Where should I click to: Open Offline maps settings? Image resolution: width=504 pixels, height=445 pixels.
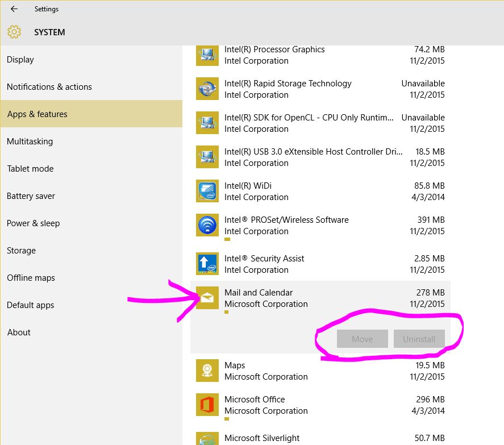(x=91, y=278)
